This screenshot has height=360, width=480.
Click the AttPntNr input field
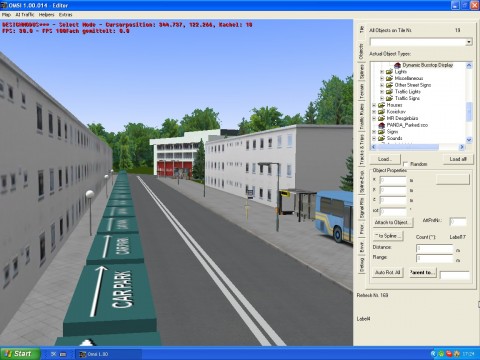click(x=458, y=222)
